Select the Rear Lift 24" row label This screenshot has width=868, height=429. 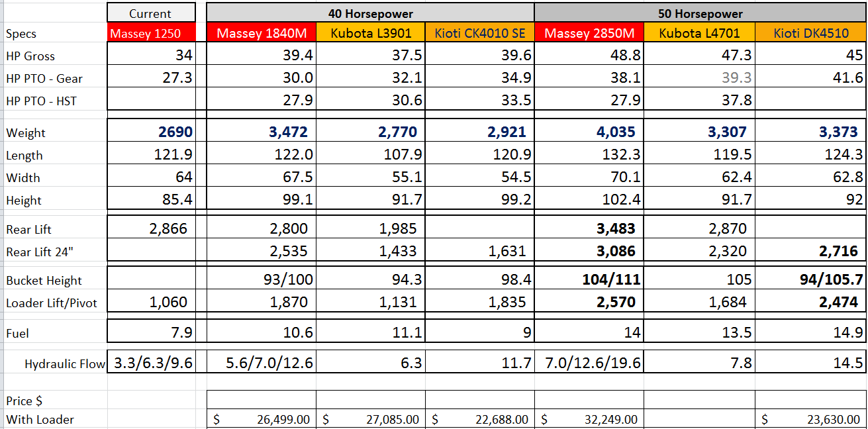(x=38, y=252)
